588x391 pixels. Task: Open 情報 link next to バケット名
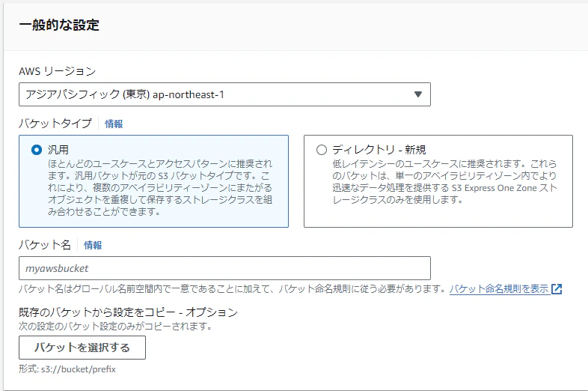93,245
